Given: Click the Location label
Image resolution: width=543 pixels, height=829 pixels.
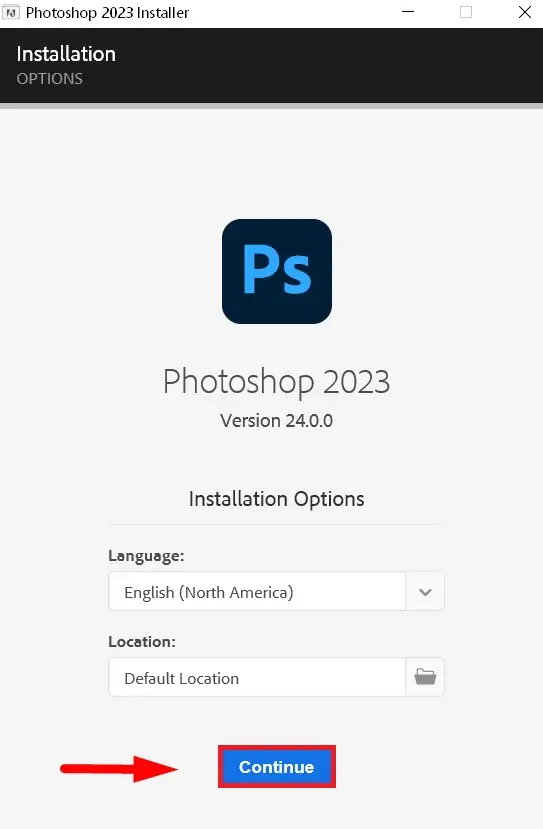Looking at the screenshot, I should click(x=142, y=641).
